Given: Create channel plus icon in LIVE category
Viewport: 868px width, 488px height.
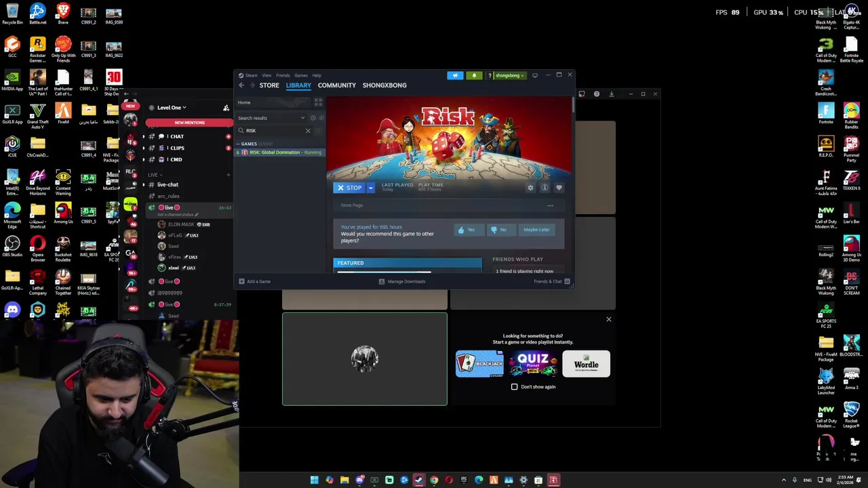Looking at the screenshot, I should point(228,175).
